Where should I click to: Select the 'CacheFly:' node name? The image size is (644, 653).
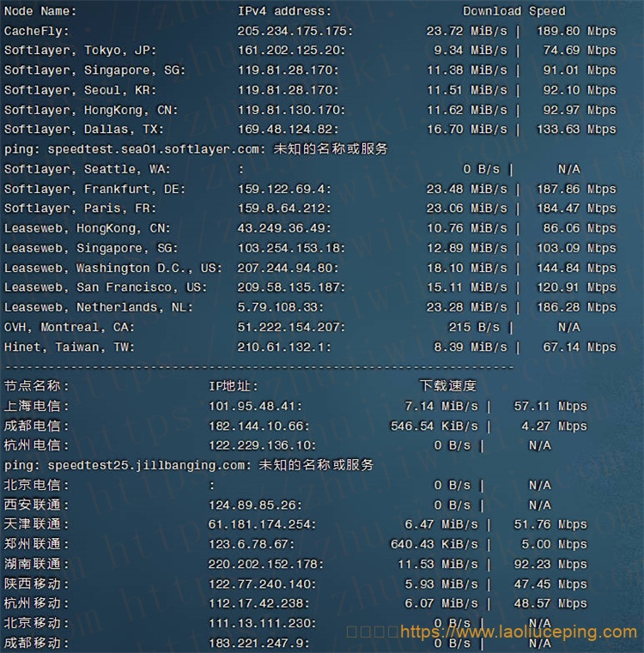click(37, 31)
